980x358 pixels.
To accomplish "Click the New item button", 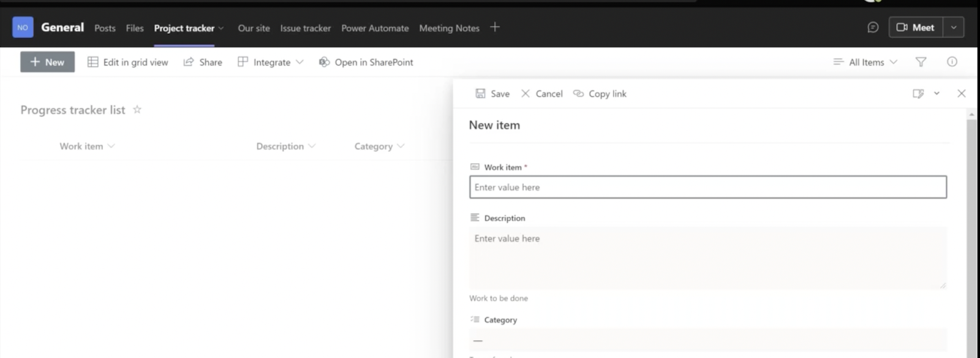I will pyautogui.click(x=47, y=62).
